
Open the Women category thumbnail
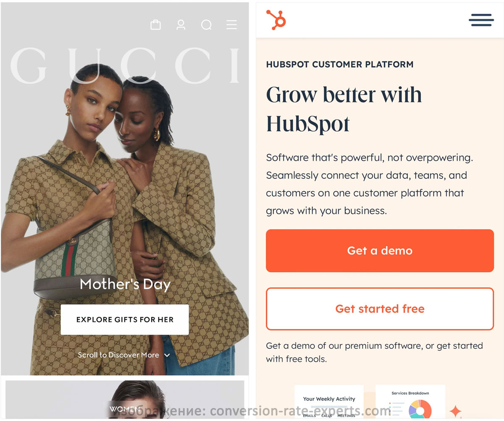[x=125, y=399]
